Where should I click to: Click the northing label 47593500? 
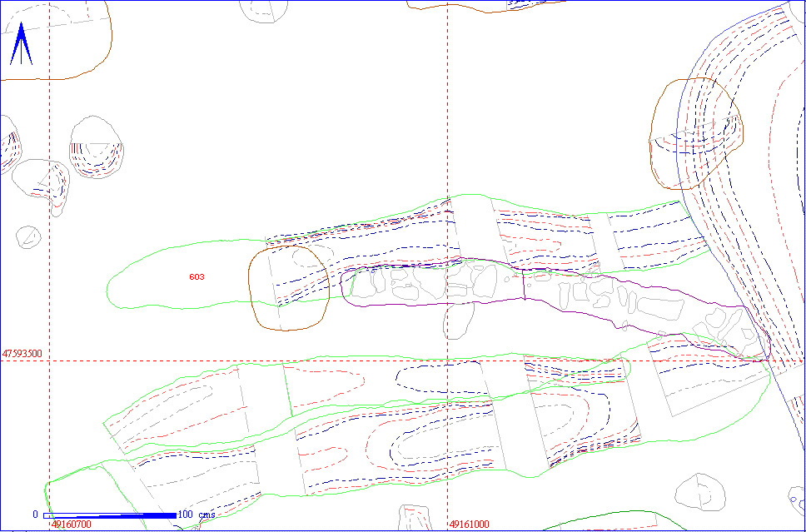pyautogui.click(x=22, y=354)
